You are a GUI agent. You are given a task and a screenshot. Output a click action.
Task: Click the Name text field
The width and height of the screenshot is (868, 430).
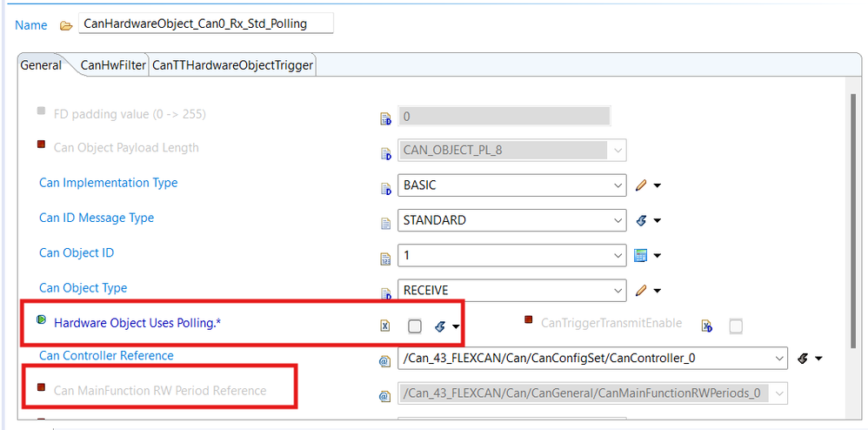(205, 24)
